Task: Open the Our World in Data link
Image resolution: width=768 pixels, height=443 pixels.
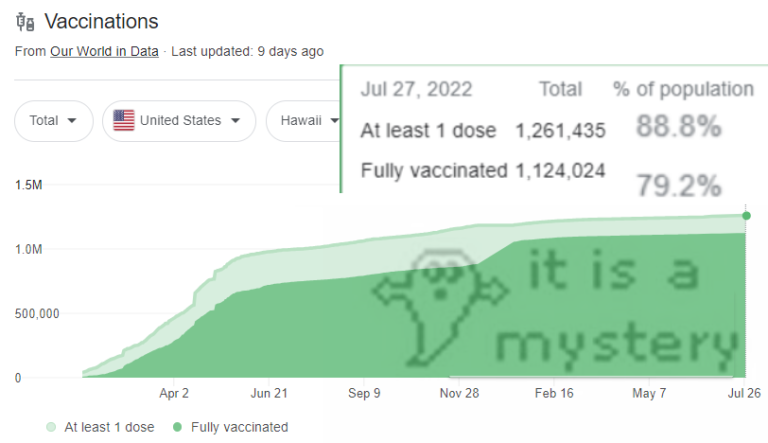Action: pyautogui.click(x=104, y=51)
